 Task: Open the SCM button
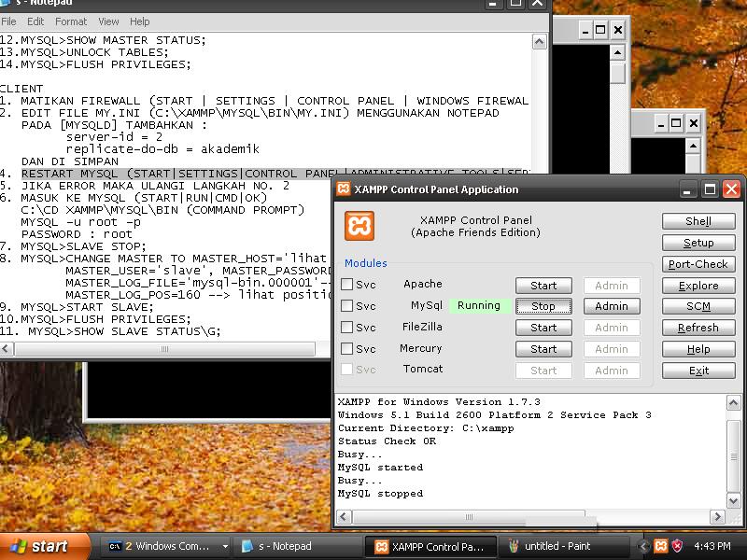click(698, 306)
